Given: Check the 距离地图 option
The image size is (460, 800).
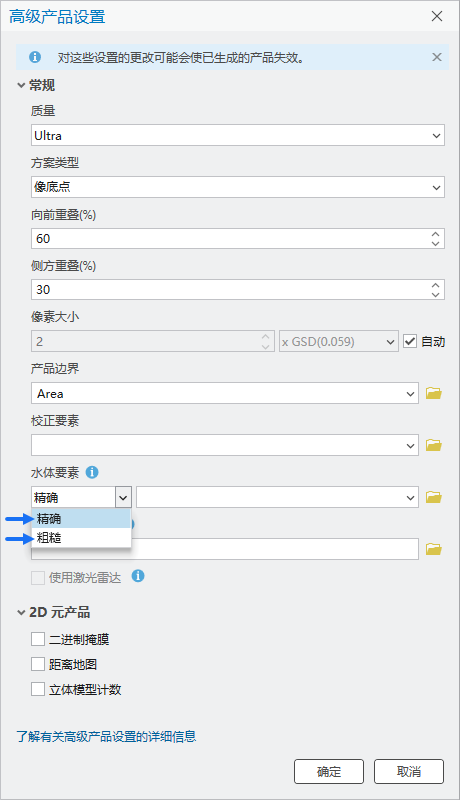Looking at the screenshot, I should 38,664.
